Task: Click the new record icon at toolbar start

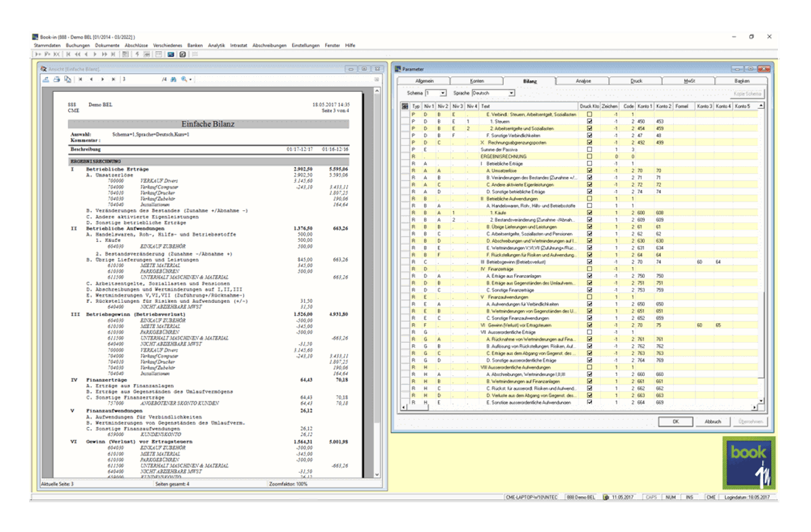Action: click(x=38, y=54)
